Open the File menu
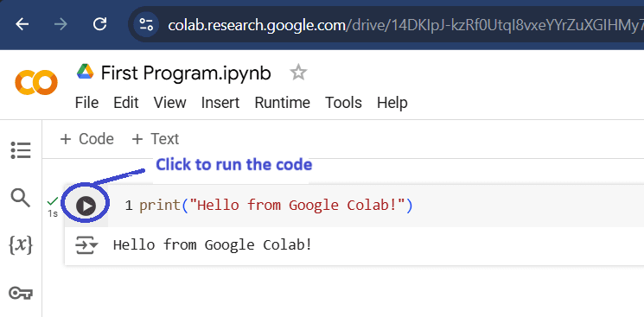644x317 pixels. click(86, 103)
